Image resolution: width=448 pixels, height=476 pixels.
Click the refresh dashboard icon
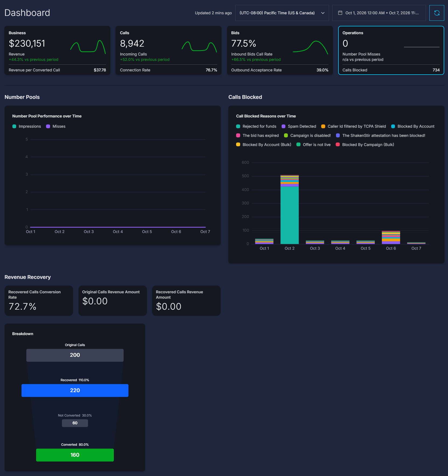[437, 13]
